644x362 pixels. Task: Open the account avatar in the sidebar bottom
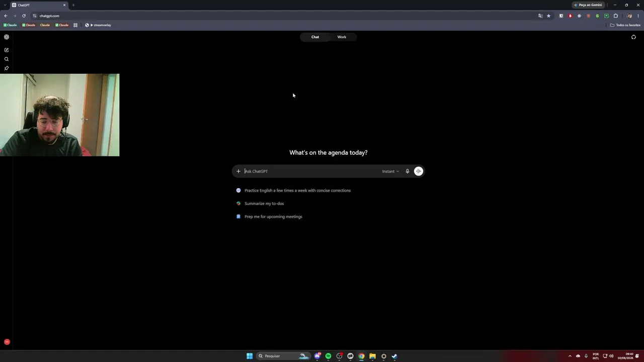[x=7, y=342]
